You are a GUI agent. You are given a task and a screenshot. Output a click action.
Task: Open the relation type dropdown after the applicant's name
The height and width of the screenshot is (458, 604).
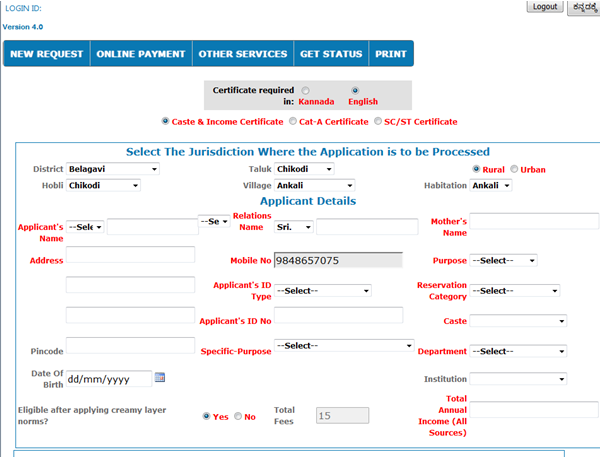click(x=214, y=221)
